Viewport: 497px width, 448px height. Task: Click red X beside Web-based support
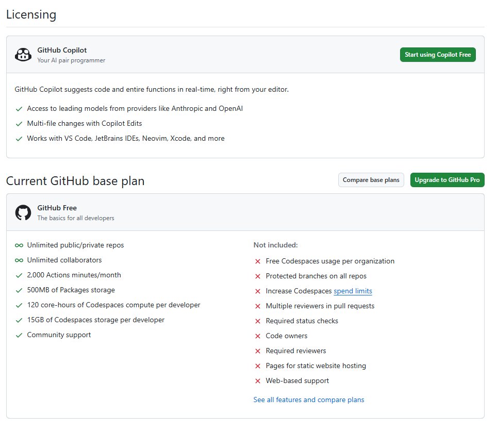258,381
